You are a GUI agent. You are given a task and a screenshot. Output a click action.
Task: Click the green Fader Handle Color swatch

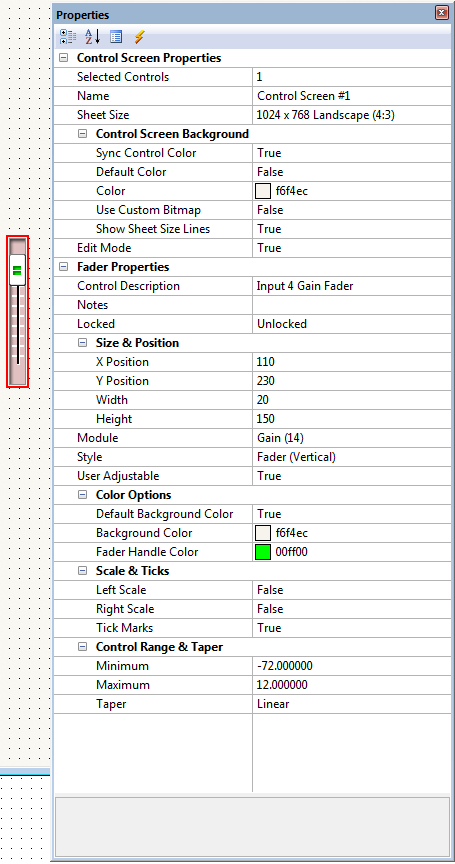[x=263, y=552]
